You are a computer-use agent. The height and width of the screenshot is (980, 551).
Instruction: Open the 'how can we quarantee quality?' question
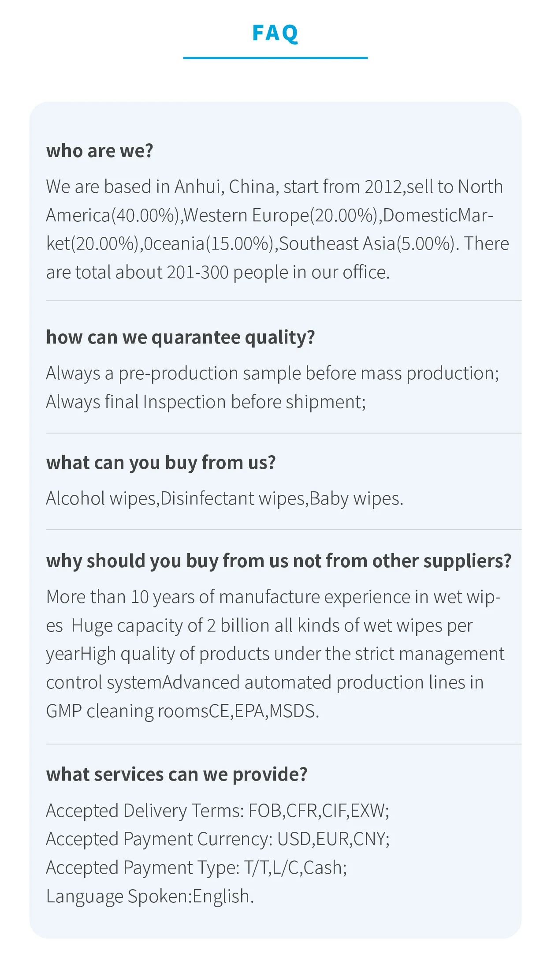(181, 337)
